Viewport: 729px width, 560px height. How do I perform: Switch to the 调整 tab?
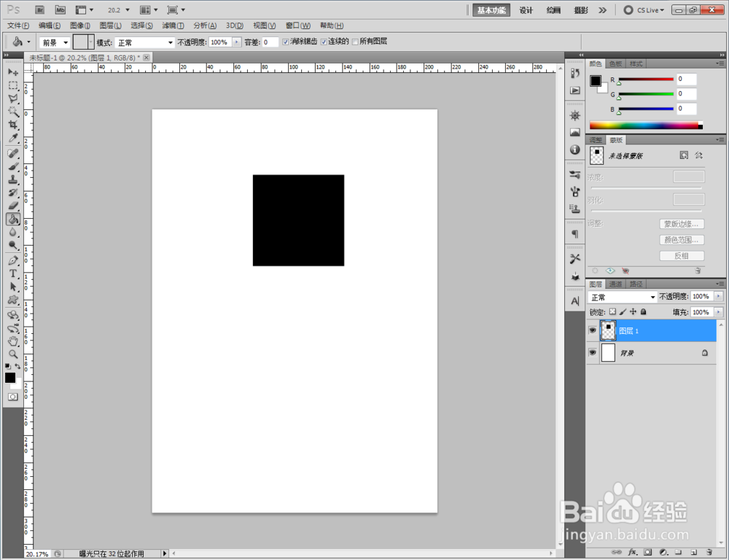(x=596, y=140)
